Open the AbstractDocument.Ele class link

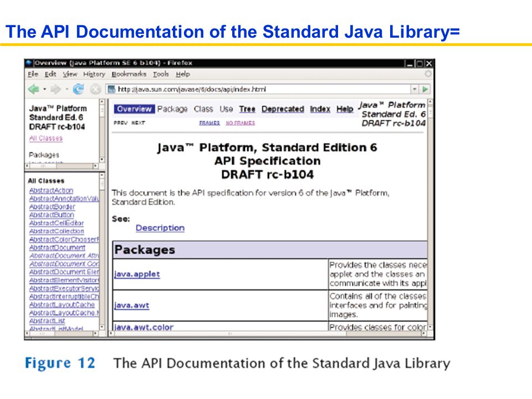64,272
